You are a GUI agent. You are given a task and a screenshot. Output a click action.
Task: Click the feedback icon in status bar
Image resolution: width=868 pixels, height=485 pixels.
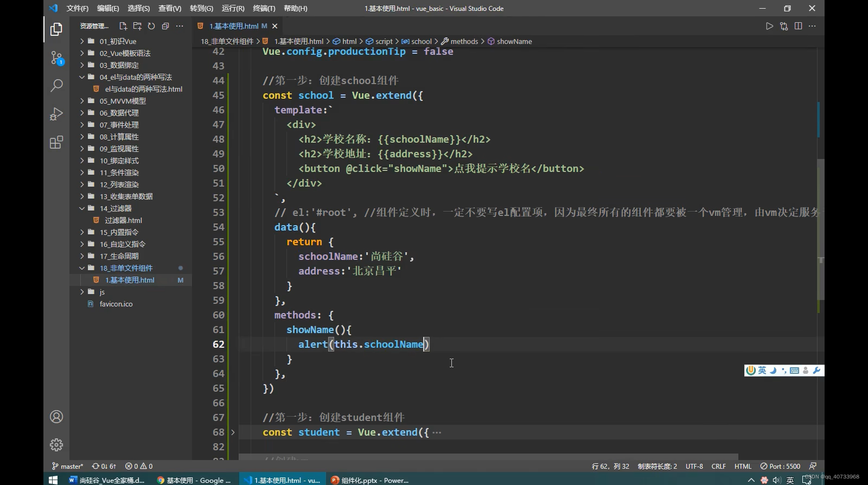[813, 466]
